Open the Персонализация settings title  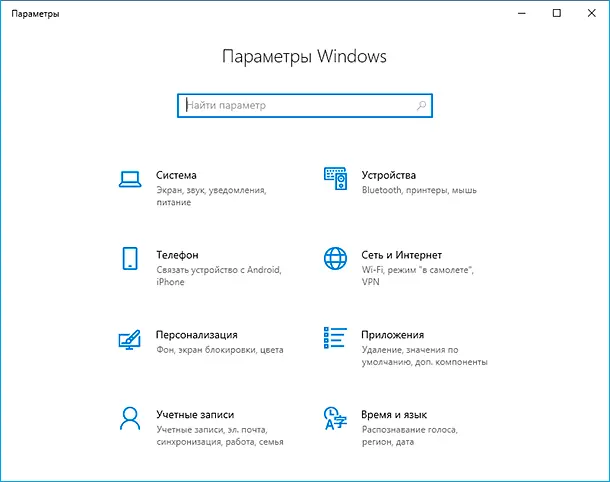coord(197,335)
